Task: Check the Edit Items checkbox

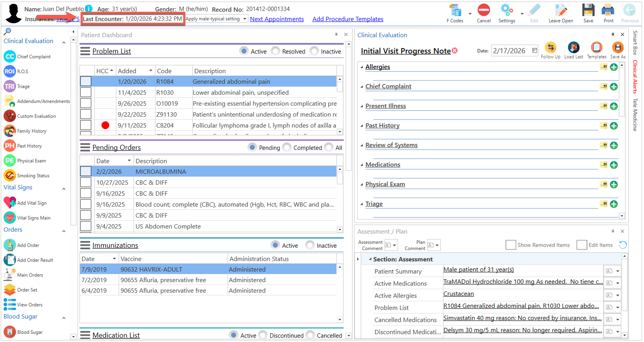Action: (582, 245)
